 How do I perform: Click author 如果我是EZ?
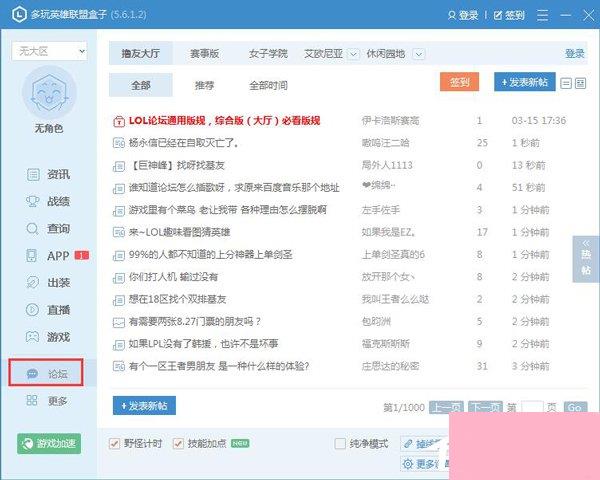pyautogui.click(x=388, y=232)
